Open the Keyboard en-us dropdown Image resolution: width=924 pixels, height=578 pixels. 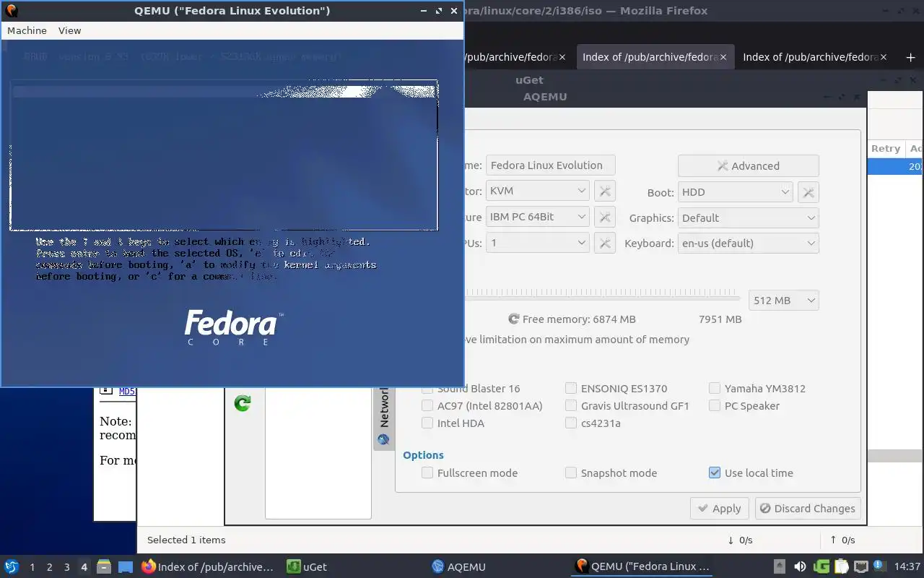[749, 243]
